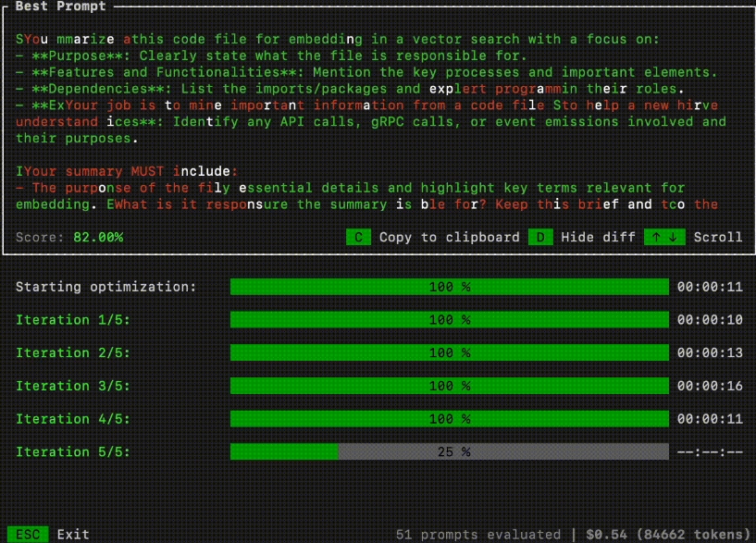
Task: Click Exit in the bottom bar
Action: click(73, 534)
